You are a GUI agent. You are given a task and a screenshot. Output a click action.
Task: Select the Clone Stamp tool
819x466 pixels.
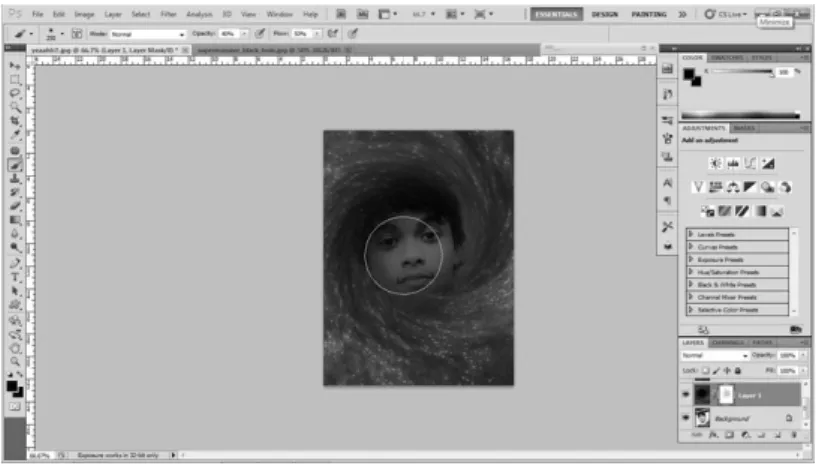[x=15, y=179]
